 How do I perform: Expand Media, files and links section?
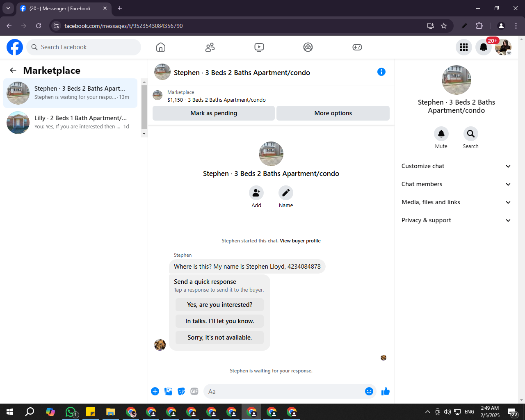pyautogui.click(x=457, y=202)
